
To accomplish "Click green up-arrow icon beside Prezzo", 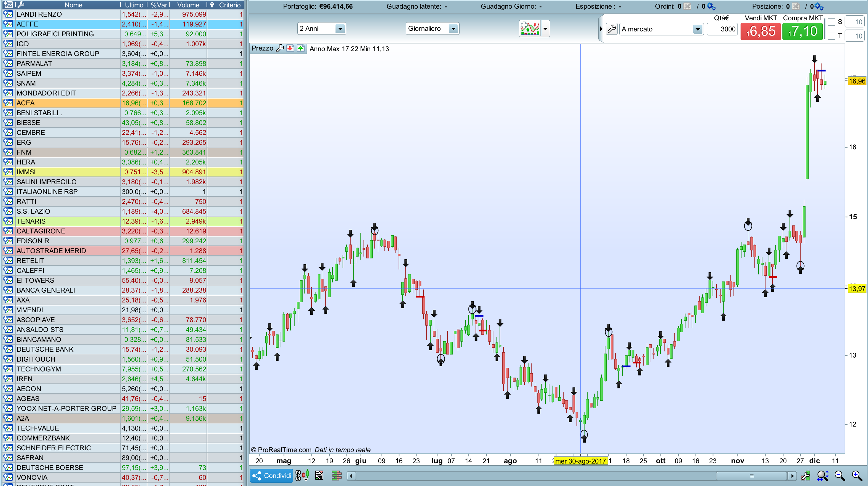I will pyautogui.click(x=300, y=48).
